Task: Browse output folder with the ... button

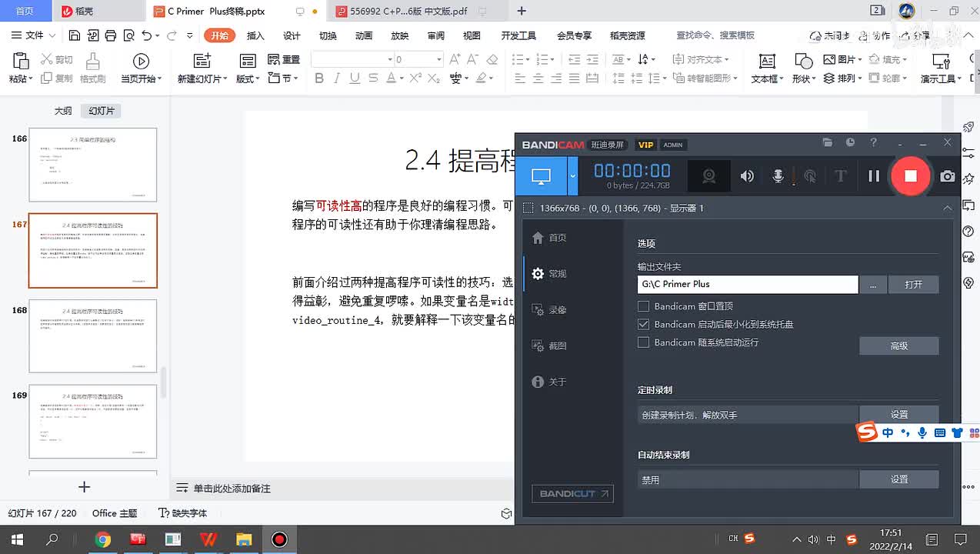Action: pos(873,284)
